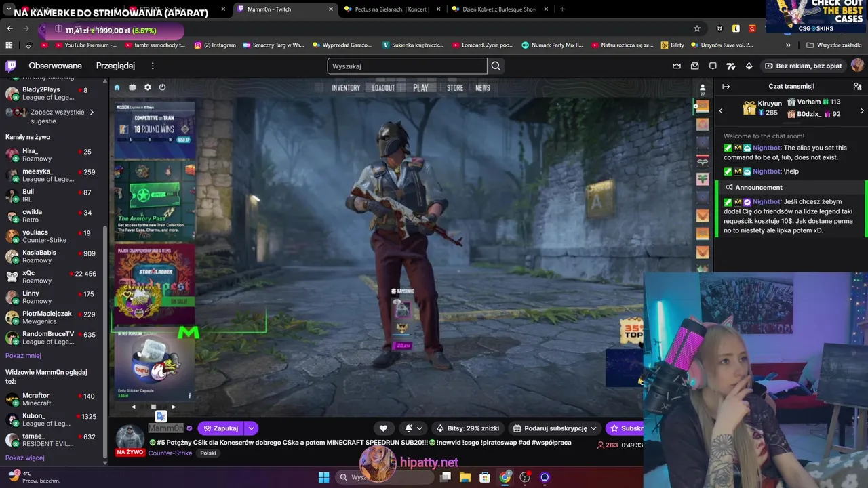This screenshot has height=488, width=868.
Task: Expand viewers list with Pokaż więcej
Action: pyautogui.click(x=24, y=457)
